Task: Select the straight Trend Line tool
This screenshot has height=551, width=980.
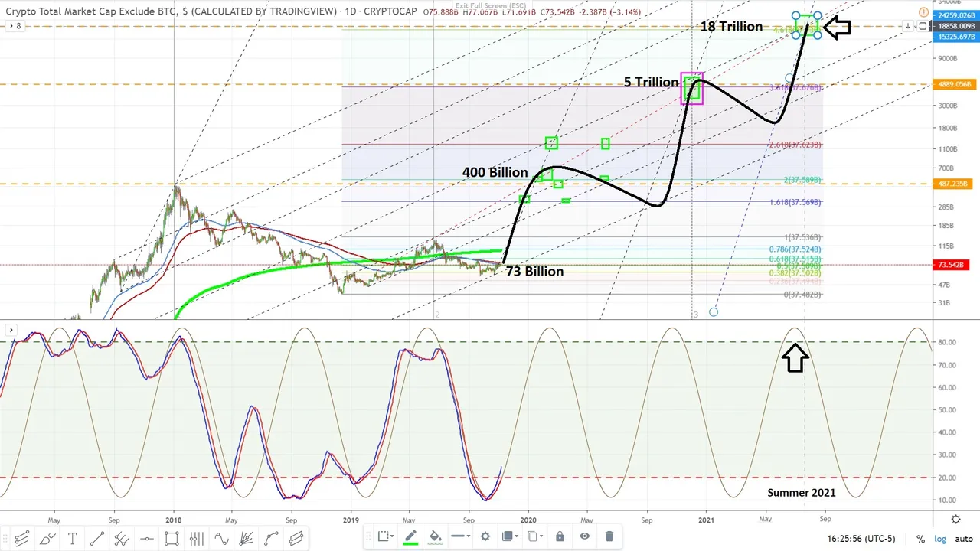Action: pyautogui.click(x=97, y=538)
